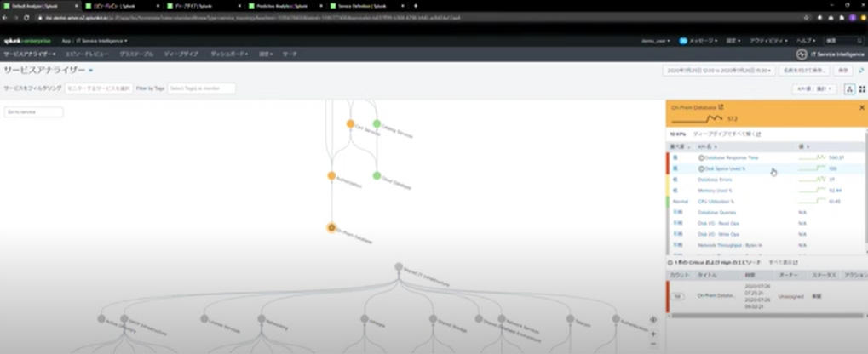Click the save-as button
The width and height of the screenshot is (868, 354).
coord(804,71)
